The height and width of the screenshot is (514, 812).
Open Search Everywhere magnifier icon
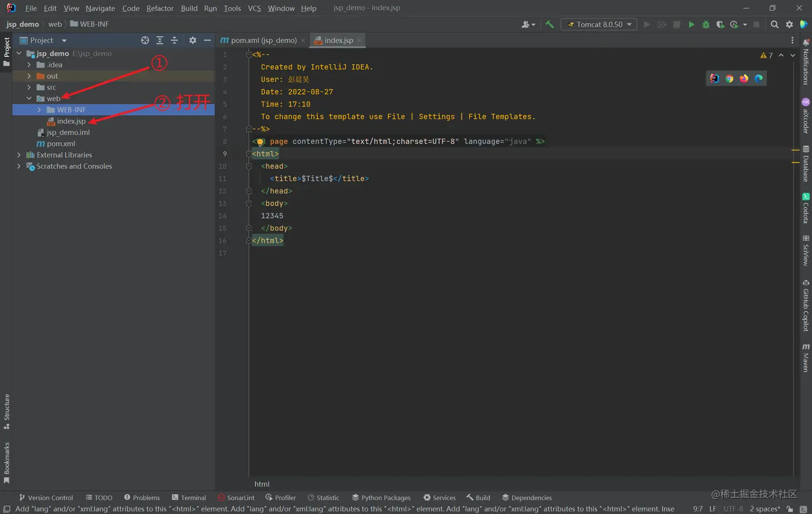(774, 25)
